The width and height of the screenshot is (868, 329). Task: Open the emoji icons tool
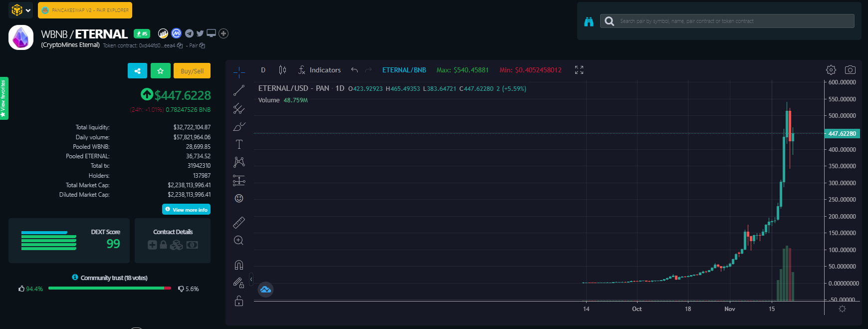[x=239, y=198]
